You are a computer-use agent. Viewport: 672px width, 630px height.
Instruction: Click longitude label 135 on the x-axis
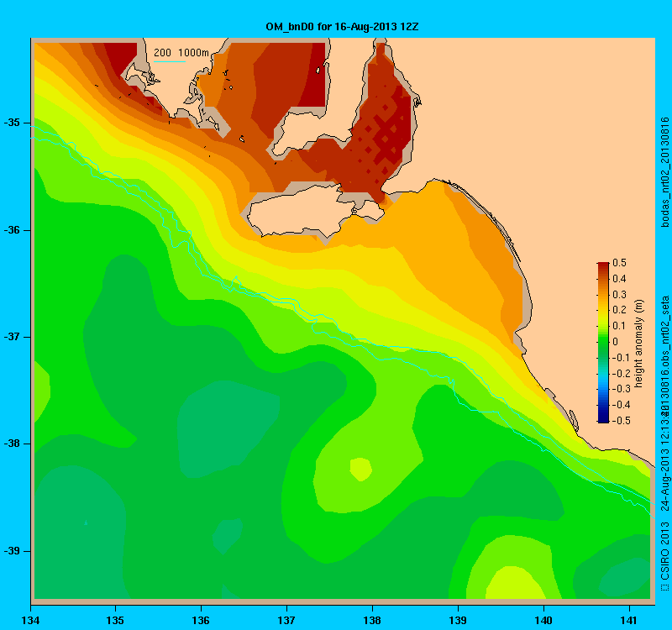pyautogui.click(x=115, y=621)
